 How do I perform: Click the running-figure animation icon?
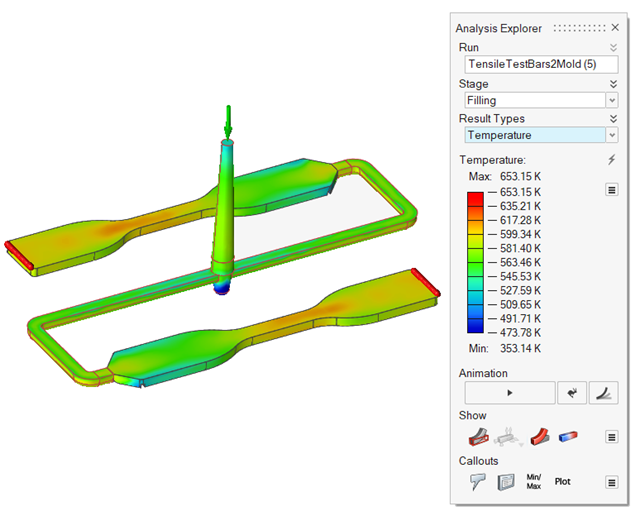[x=572, y=393]
